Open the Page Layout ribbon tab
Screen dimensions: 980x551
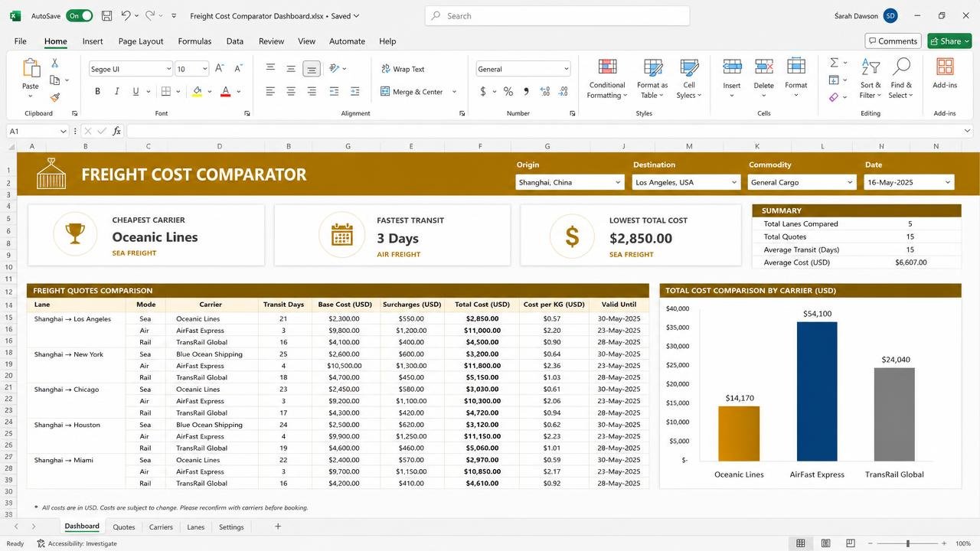pyautogui.click(x=141, y=41)
